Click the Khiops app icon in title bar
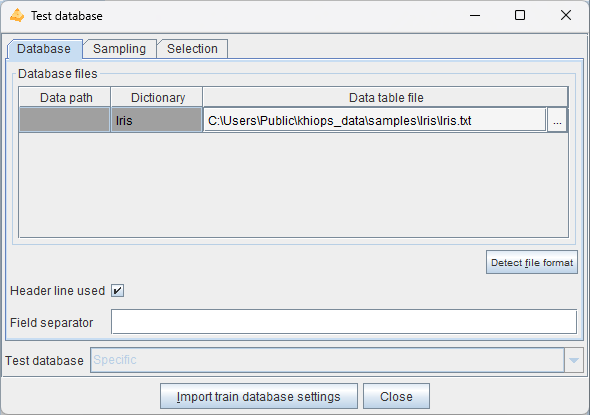The width and height of the screenshot is (590, 415). [x=17, y=15]
